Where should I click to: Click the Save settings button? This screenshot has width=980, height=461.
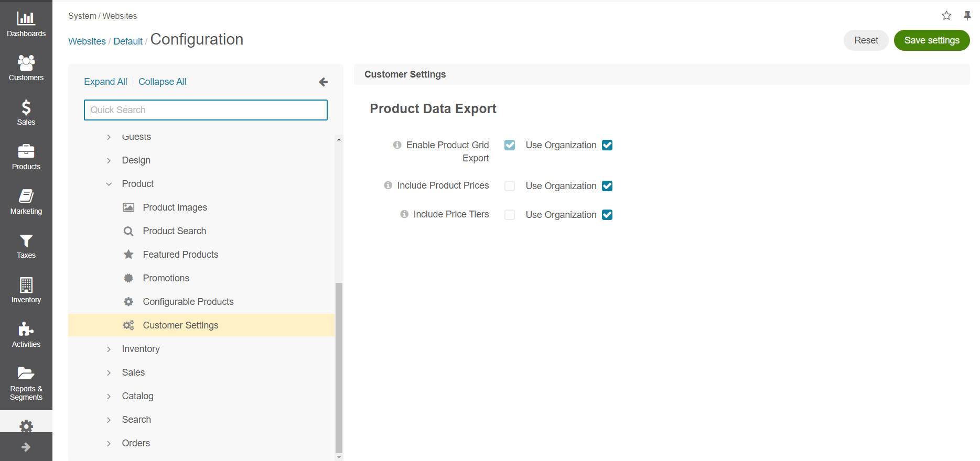932,40
